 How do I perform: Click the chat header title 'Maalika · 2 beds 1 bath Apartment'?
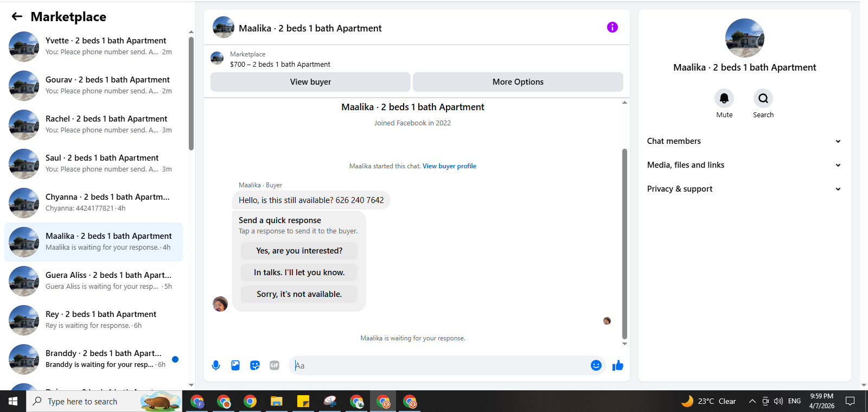point(310,28)
